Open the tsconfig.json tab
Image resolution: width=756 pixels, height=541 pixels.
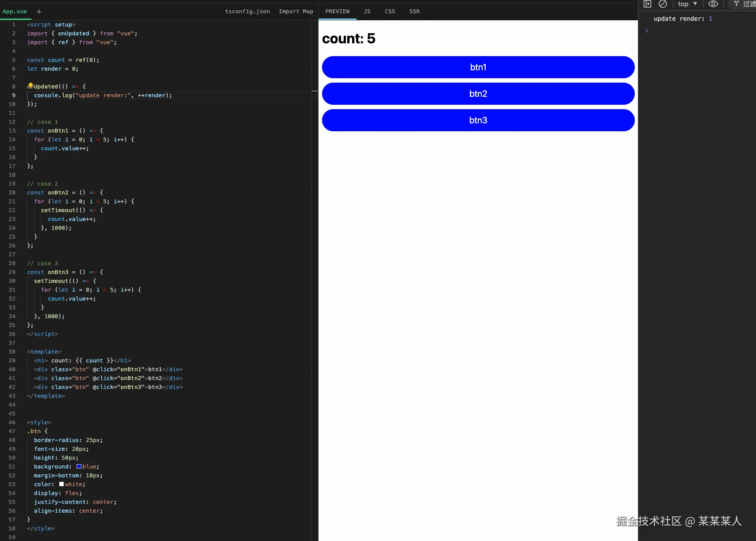(247, 11)
